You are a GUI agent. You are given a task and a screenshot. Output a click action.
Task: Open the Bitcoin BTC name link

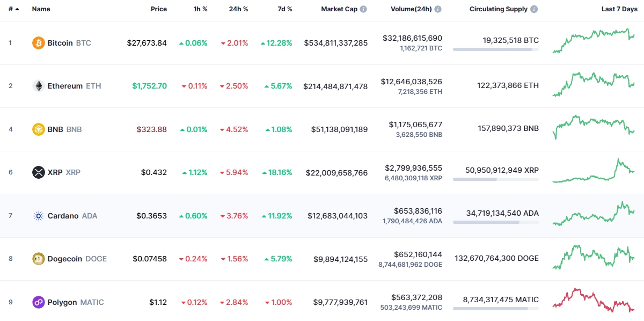coord(69,43)
